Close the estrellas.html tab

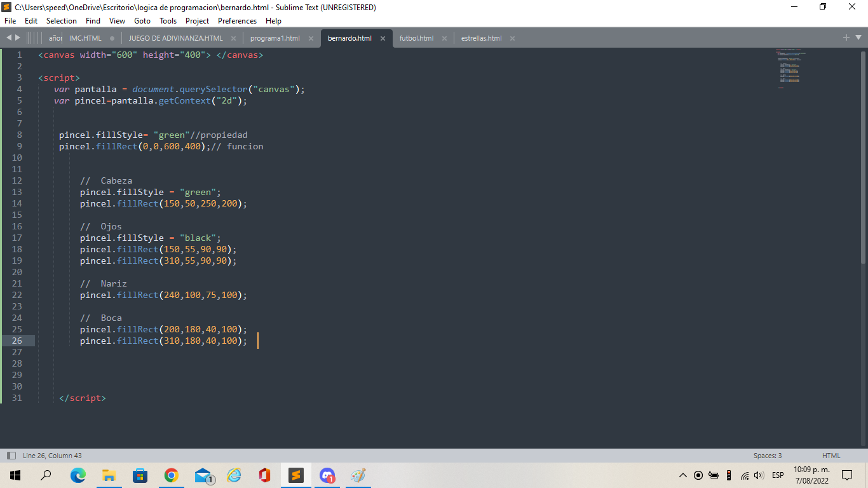pyautogui.click(x=512, y=38)
